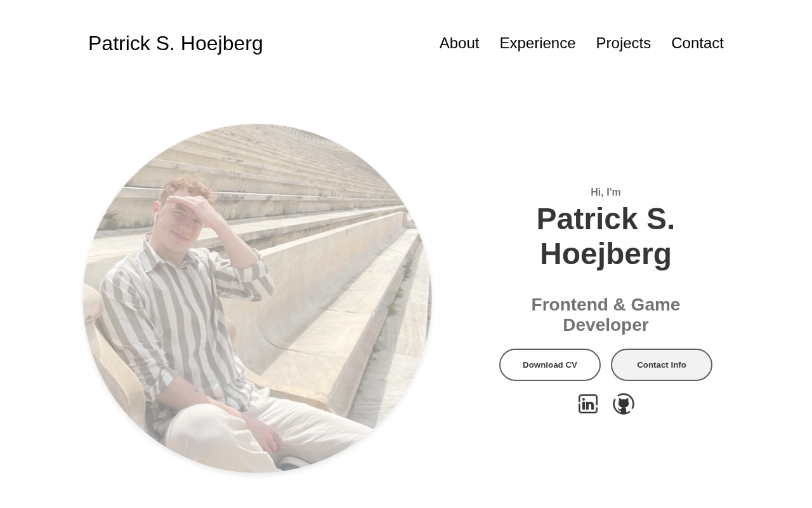Click the Patrick S. Hoejberg header logo text
The height and width of the screenshot is (508, 812).
coord(176,43)
